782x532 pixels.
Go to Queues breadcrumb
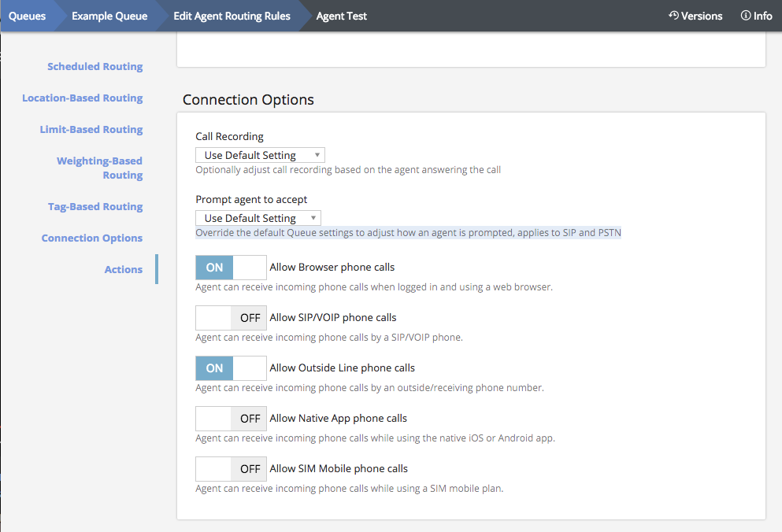click(27, 16)
